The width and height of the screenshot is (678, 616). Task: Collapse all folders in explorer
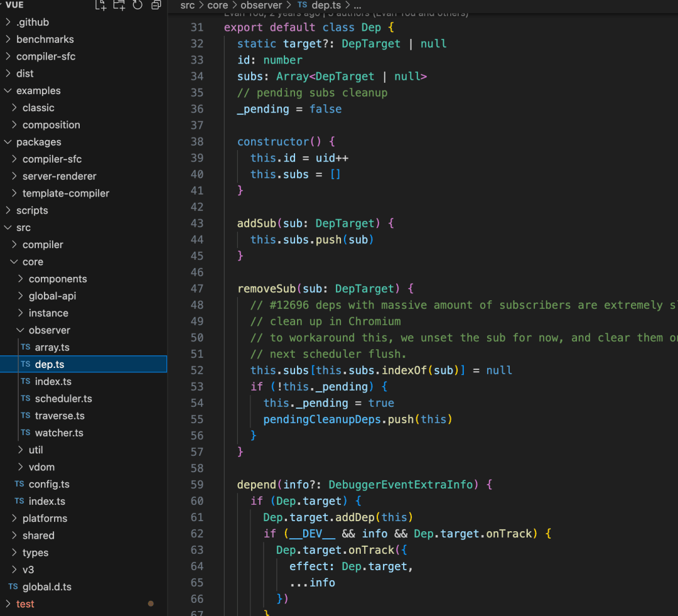pyautogui.click(x=156, y=5)
